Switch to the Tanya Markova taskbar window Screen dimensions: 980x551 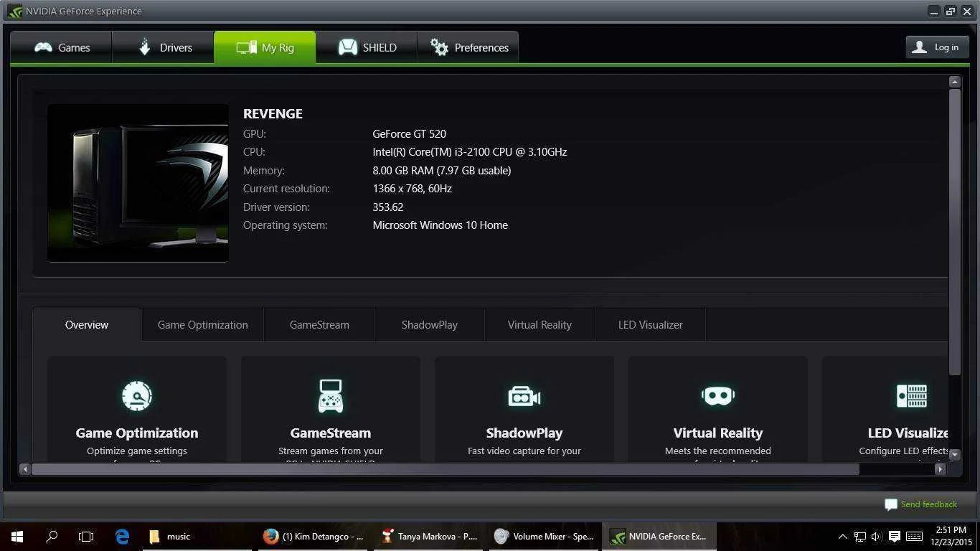click(430, 536)
